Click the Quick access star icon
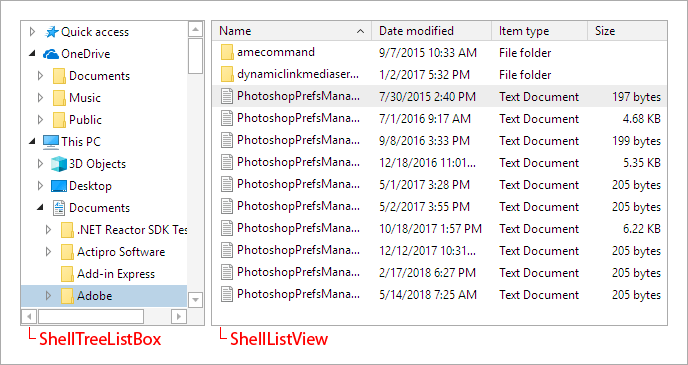Image resolution: width=688 pixels, height=365 pixels. point(51,32)
